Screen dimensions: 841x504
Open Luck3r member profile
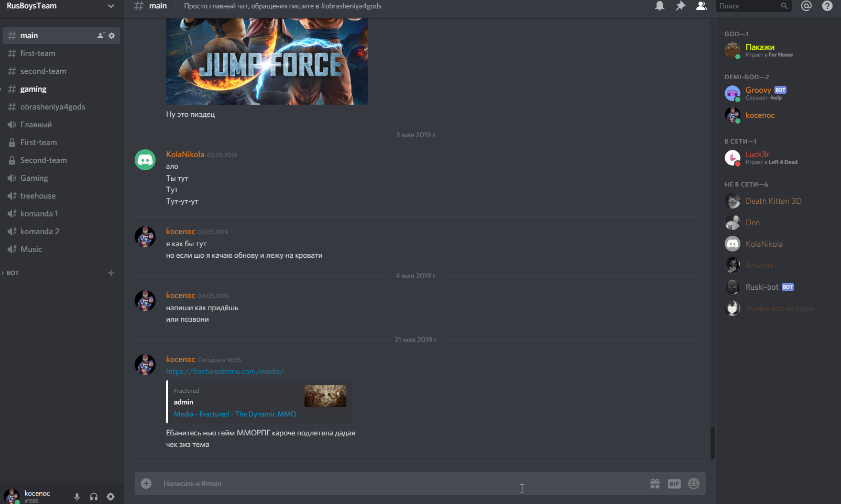coord(777,158)
